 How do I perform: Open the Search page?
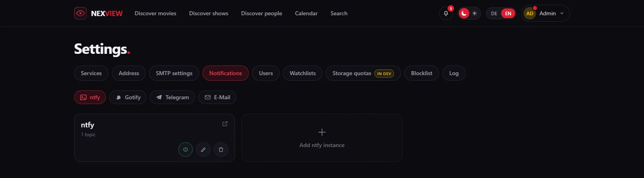tap(339, 13)
